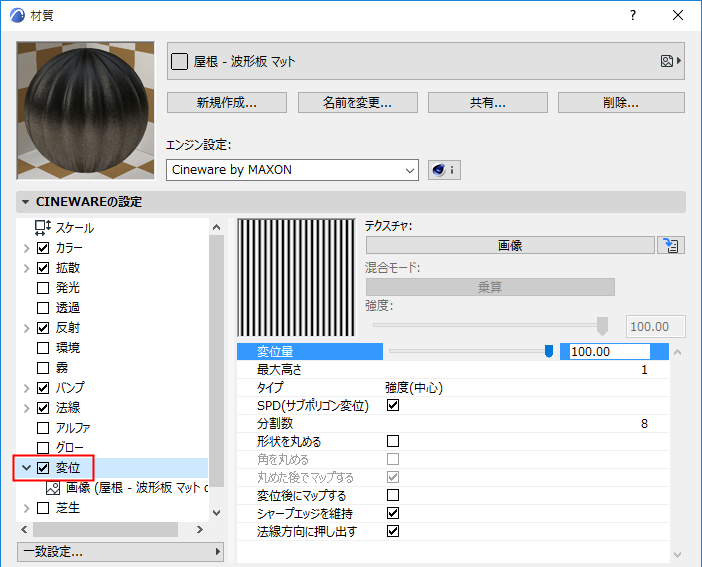Toggle the バンプ channel checkbox

coord(43,388)
